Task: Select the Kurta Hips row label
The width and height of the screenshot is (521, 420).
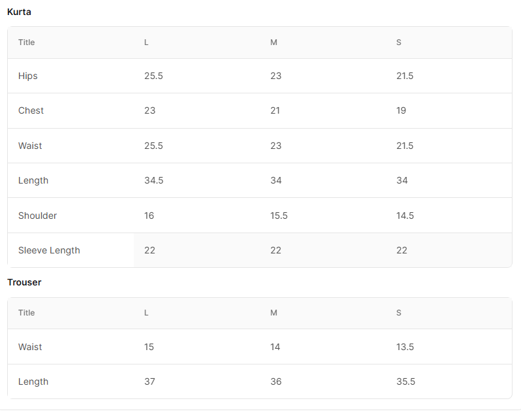Action: (28, 76)
